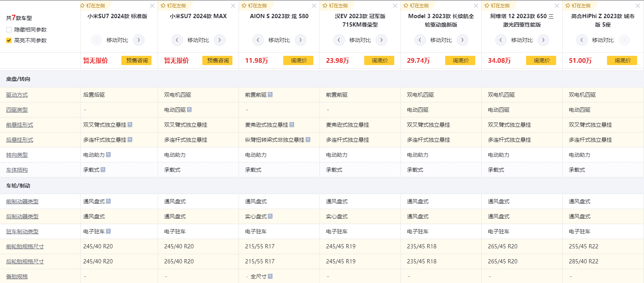The image size is (644, 283).
Task: Open the 驱动方式 parameter link
Action: [x=17, y=95]
